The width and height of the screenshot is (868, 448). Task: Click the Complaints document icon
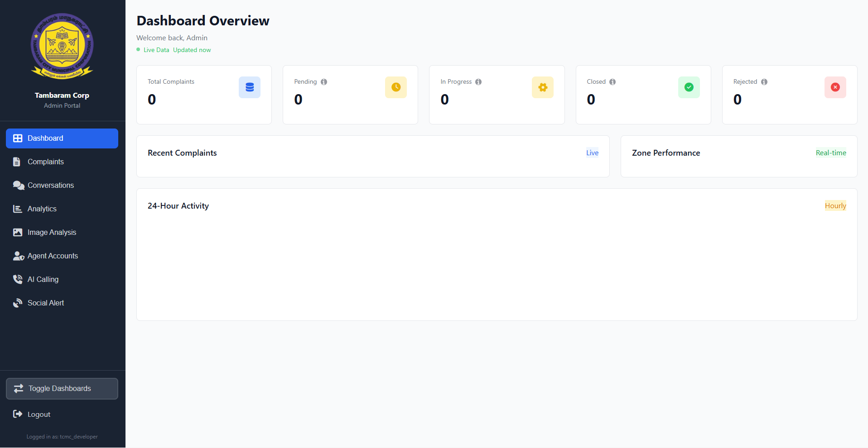(17, 162)
